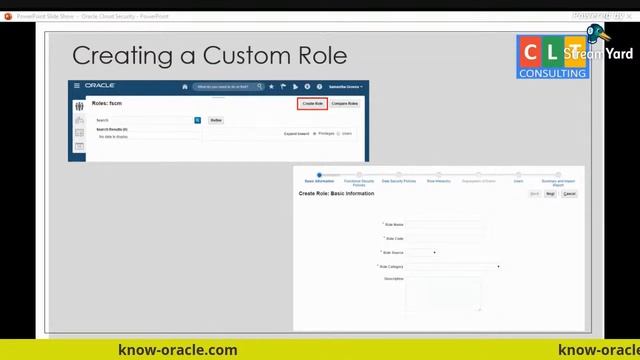Screen dimensions: 640x360
Task: Open the Oracle hamburger navigator menu
Action: coord(77,85)
